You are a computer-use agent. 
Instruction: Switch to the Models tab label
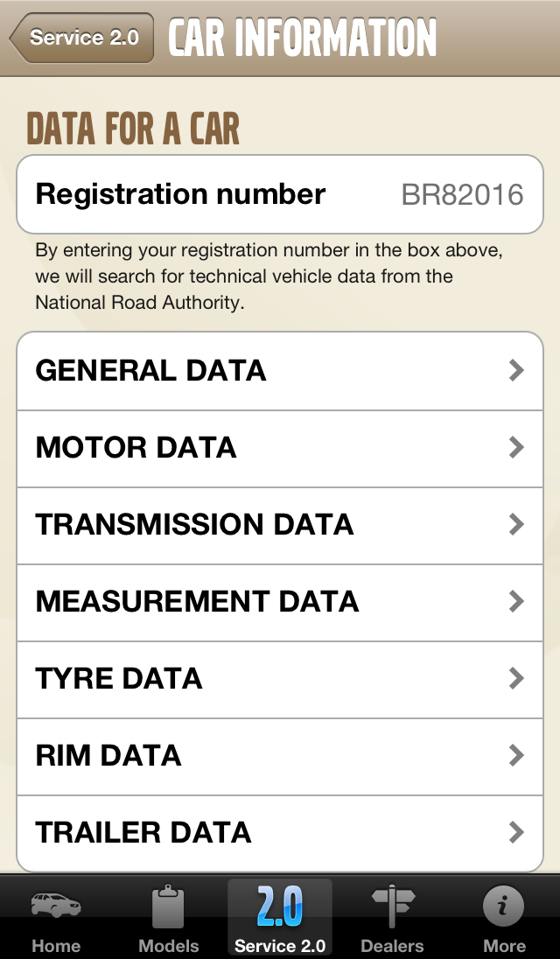click(x=168, y=946)
